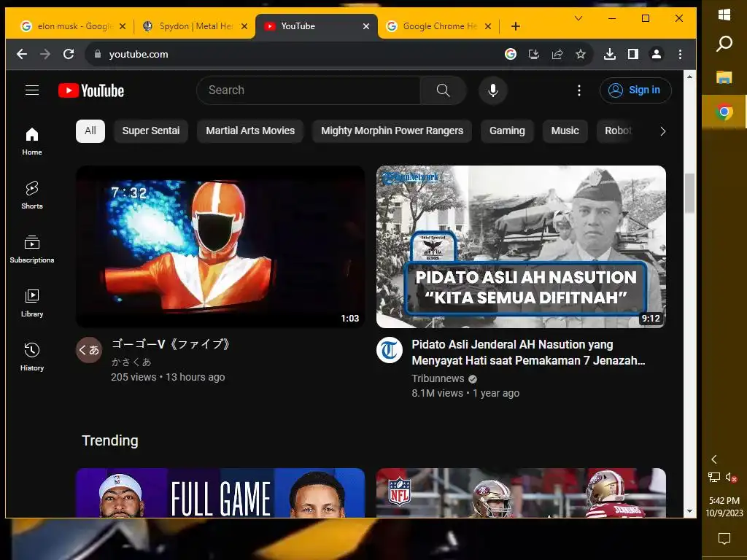The image size is (747, 560).
Task: Bookmark this page with star icon
Action: click(580, 54)
